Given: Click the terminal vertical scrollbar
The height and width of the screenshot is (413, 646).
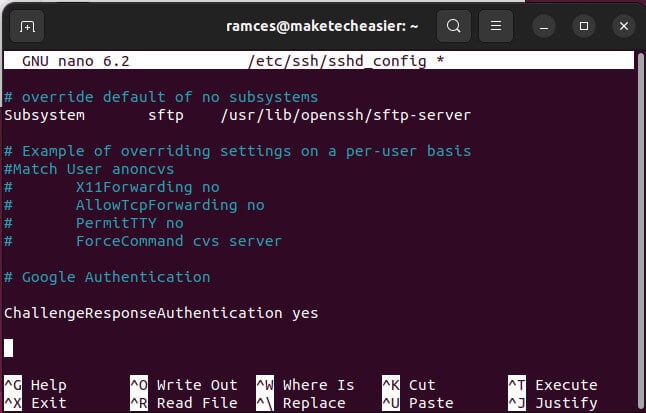Looking at the screenshot, I should click(640, 231).
